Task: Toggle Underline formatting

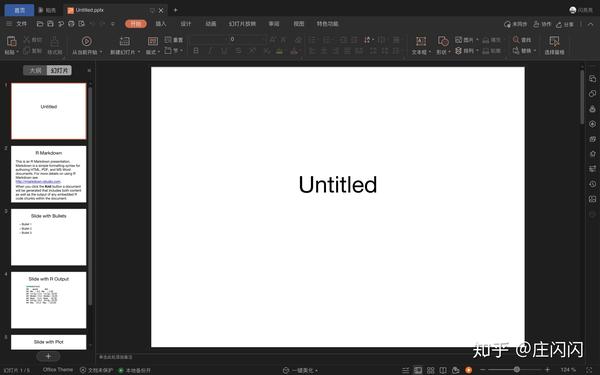Action: (x=224, y=51)
